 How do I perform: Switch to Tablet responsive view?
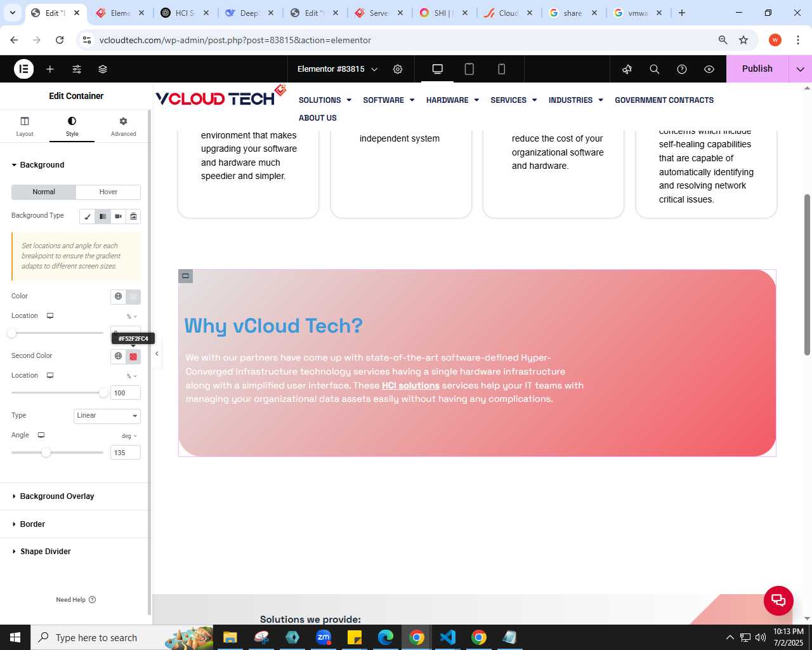coord(469,69)
